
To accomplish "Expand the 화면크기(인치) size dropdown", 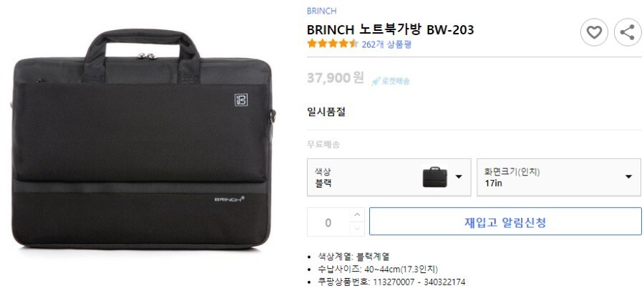I will 559,177.
